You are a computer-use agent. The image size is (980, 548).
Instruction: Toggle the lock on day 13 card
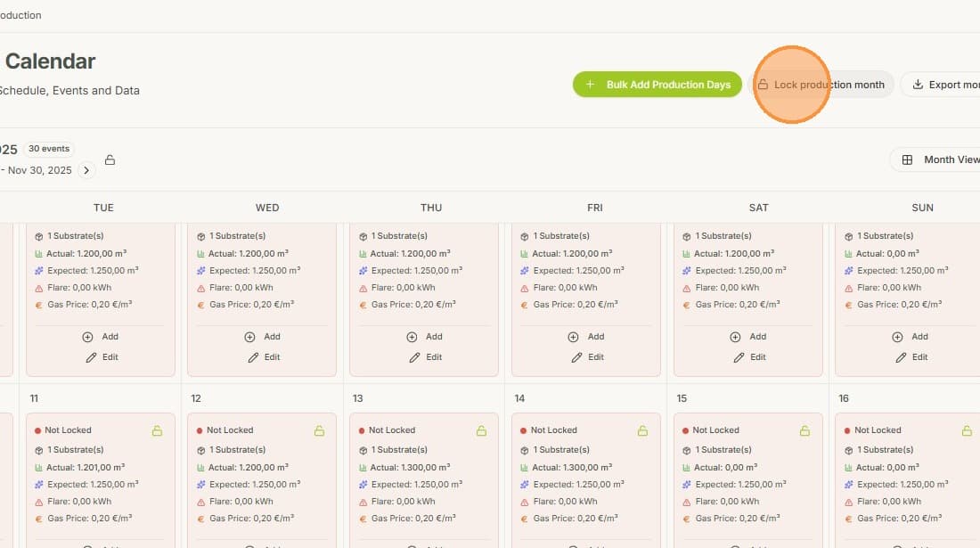point(481,430)
